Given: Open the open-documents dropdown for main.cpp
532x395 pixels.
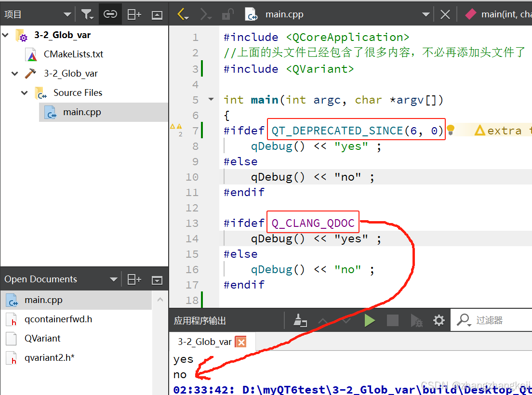Looking at the screenshot, I should (x=426, y=14).
